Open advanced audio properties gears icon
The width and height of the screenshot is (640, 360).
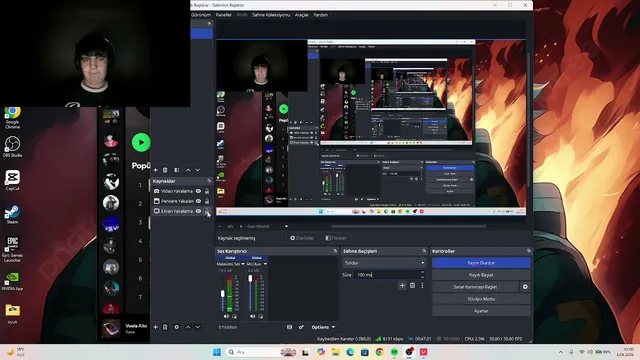[301, 327]
